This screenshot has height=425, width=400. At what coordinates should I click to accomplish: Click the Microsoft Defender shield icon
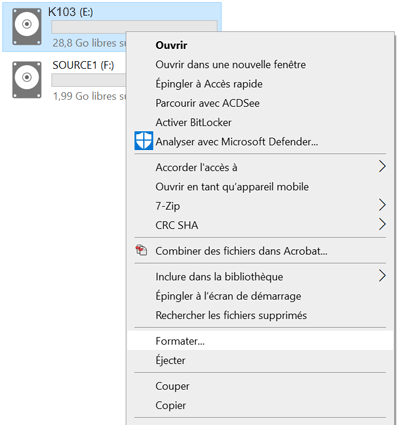pos(144,141)
